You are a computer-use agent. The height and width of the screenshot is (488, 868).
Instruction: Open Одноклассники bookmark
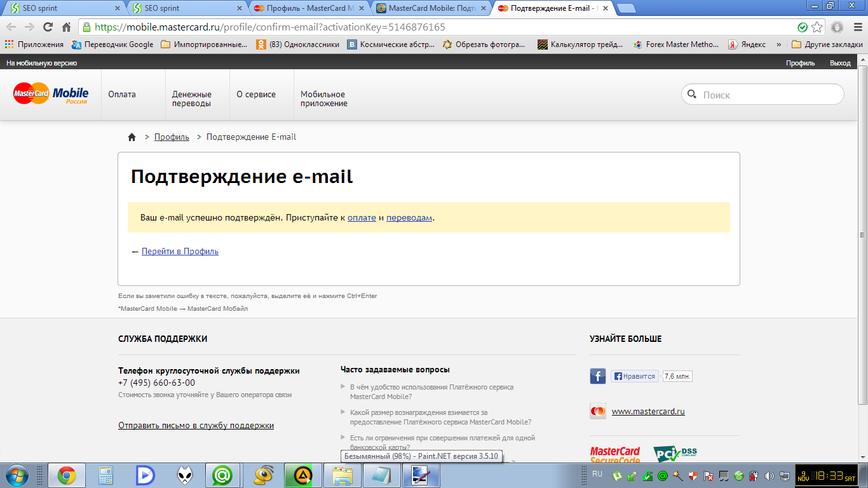pyautogui.click(x=298, y=44)
